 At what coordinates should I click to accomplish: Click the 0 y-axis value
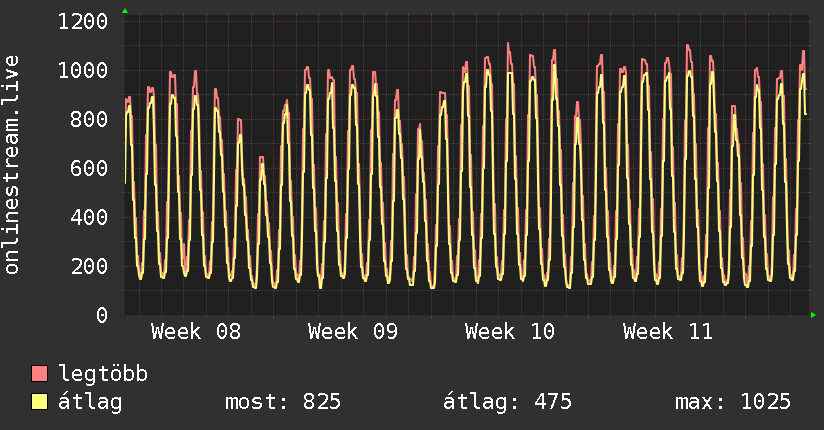coord(101,315)
